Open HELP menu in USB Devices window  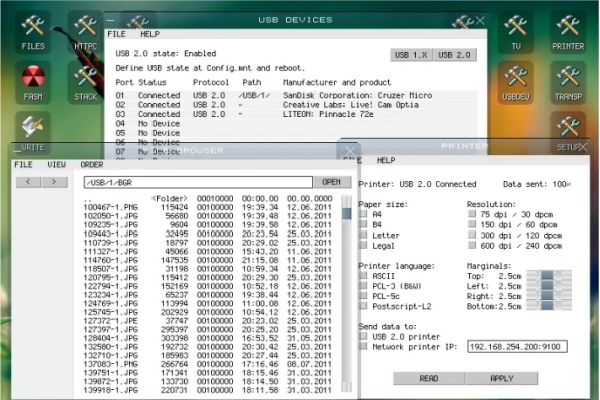coord(150,33)
